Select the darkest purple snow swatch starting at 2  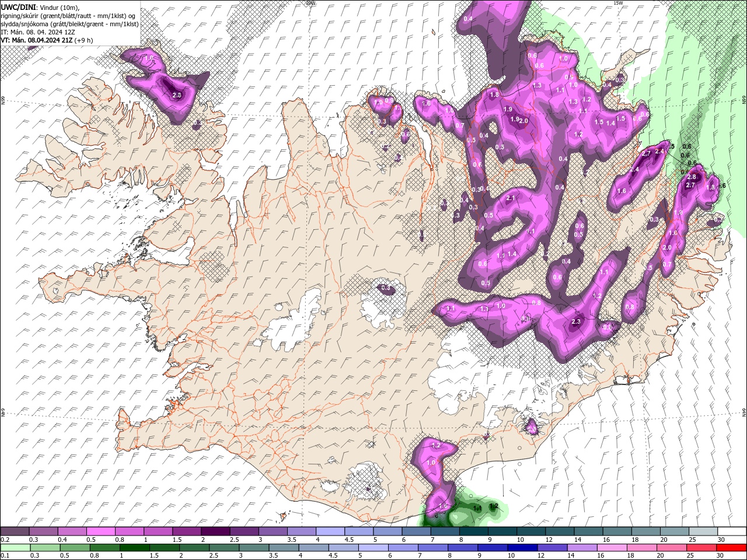tap(216, 531)
